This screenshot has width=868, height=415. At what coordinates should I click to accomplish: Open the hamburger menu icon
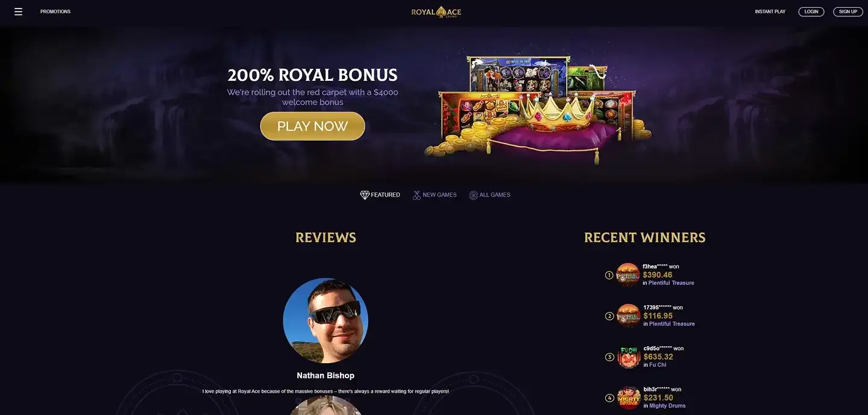click(18, 11)
